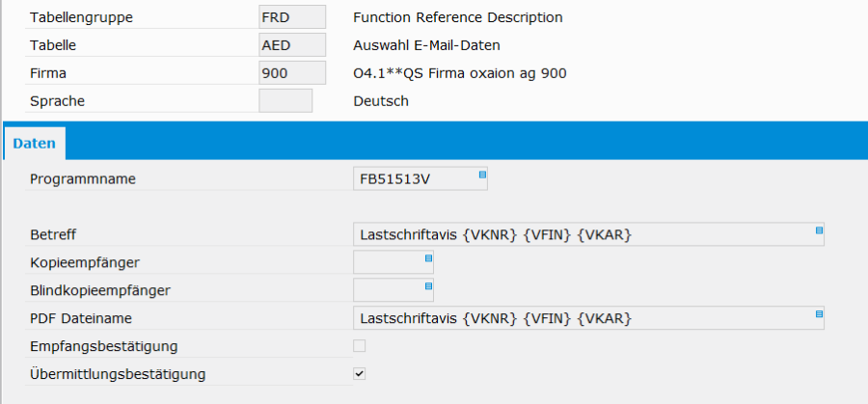
Task: Select the PDF Dateiname text field
Action: [x=588, y=318]
